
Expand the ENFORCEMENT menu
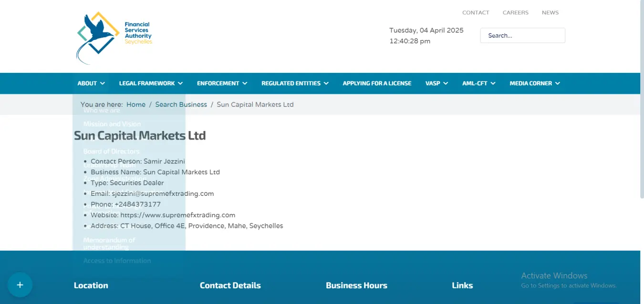pyautogui.click(x=222, y=83)
